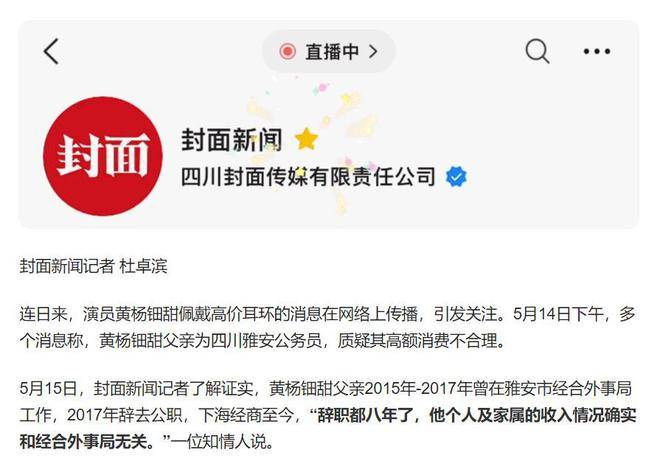Open the red 封面 profile avatar
660x461 pixels.
click(103, 156)
